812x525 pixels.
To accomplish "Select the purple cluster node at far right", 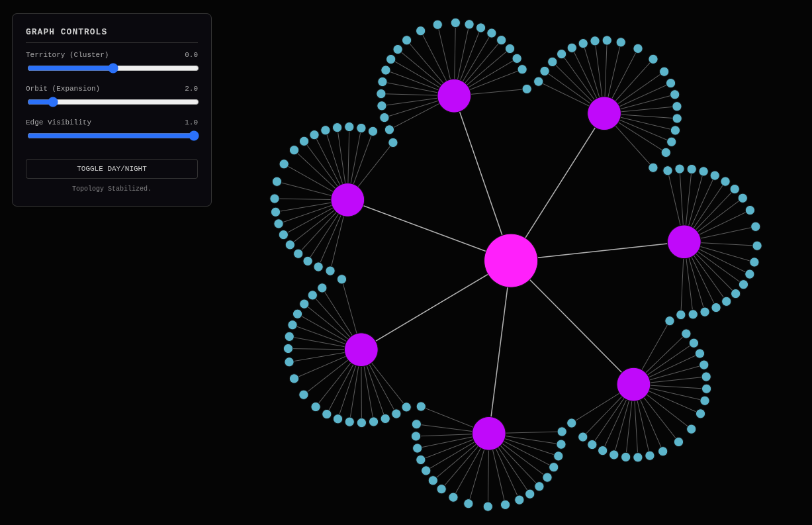I will (x=684, y=242).
